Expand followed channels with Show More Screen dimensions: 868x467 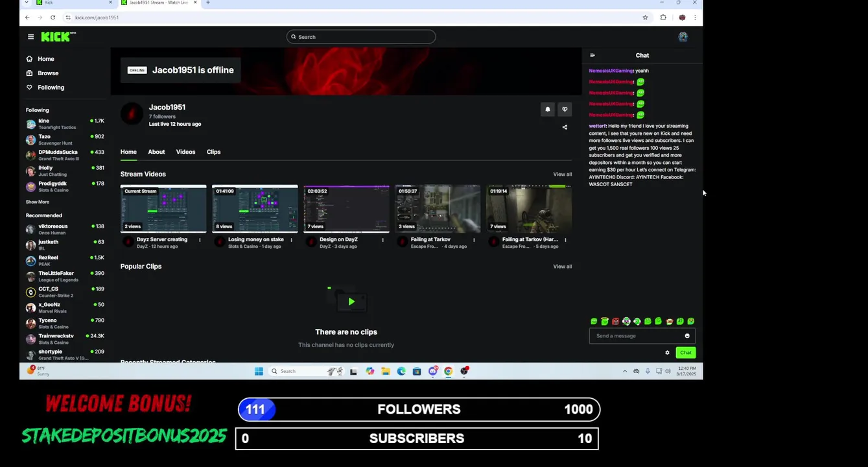tap(37, 202)
